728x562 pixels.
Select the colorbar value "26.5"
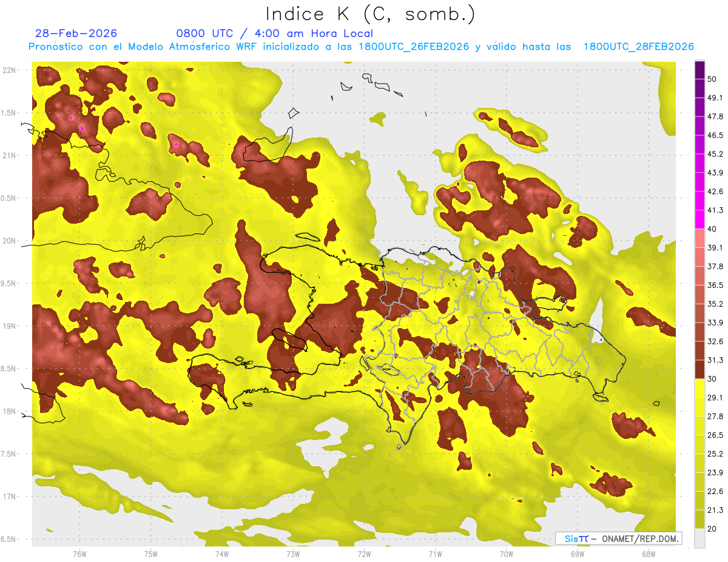point(716,435)
